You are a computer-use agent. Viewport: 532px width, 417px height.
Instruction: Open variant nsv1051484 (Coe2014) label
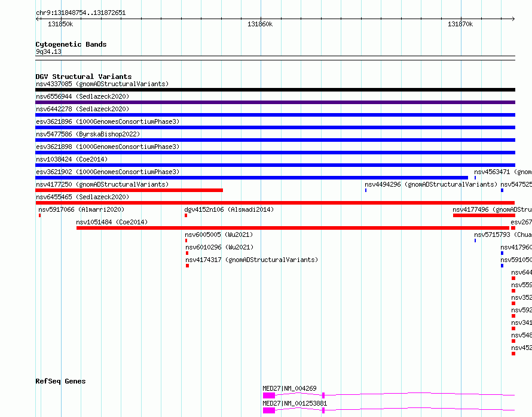click(x=112, y=222)
